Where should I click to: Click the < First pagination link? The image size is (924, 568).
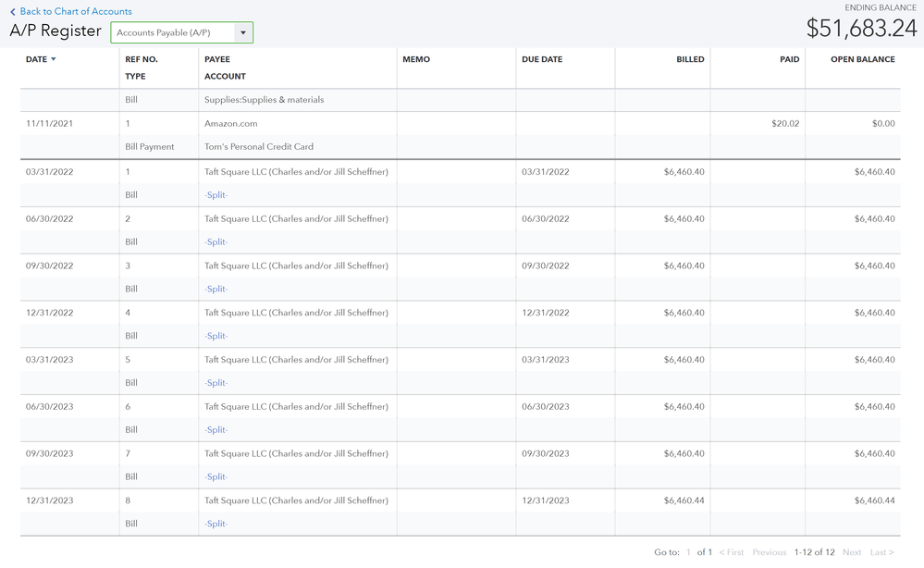[x=731, y=552]
